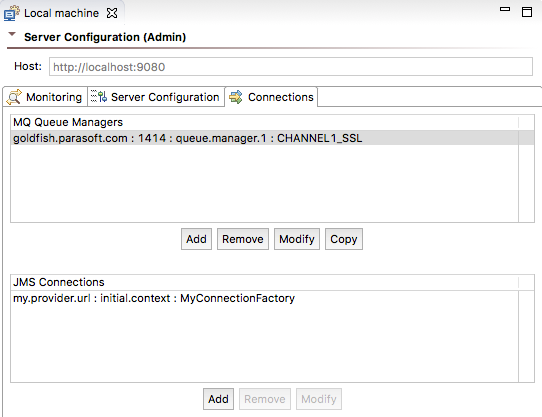Image resolution: width=542 pixels, height=417 pixels.
Task: Close the Local machine editor tab
Action: tap(112, 13)
